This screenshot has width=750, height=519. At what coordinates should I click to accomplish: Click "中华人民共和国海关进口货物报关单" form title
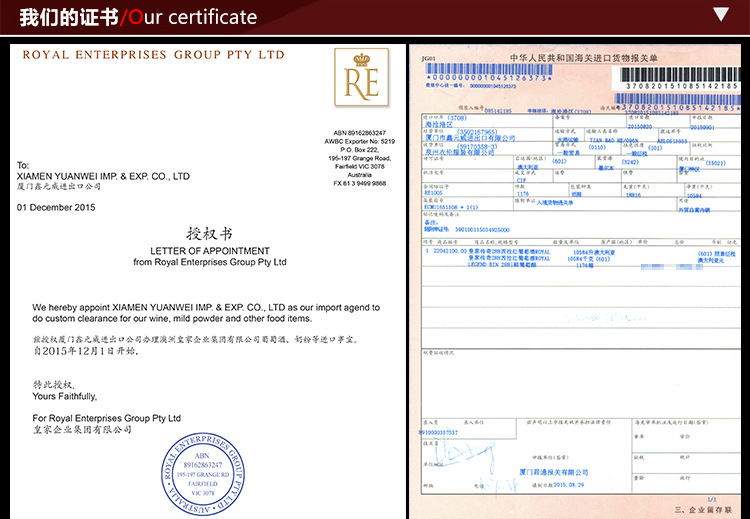click(x=584, y=58)
